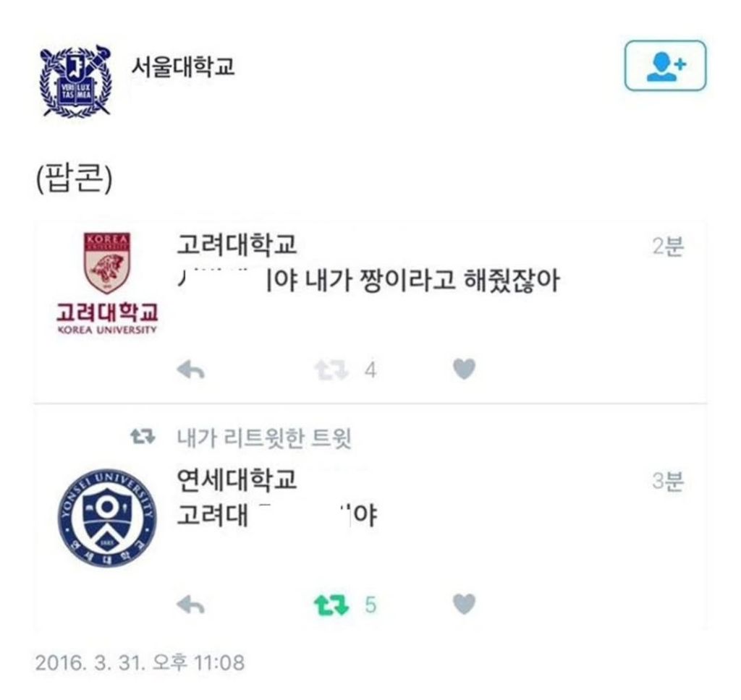This screenshot has width=741, height=700.
Task: Like the 연세대학교 tweet
Action: click(464, 604)
